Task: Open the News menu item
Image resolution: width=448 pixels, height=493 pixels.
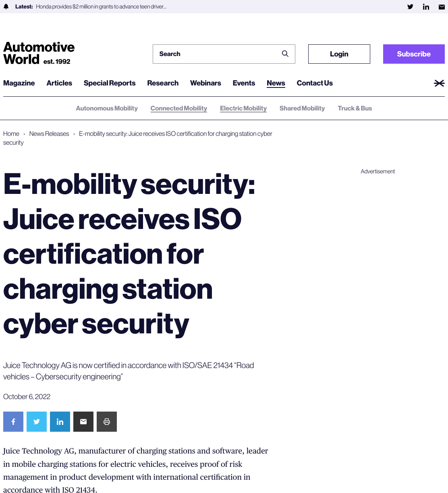Action: coord(276,83)
